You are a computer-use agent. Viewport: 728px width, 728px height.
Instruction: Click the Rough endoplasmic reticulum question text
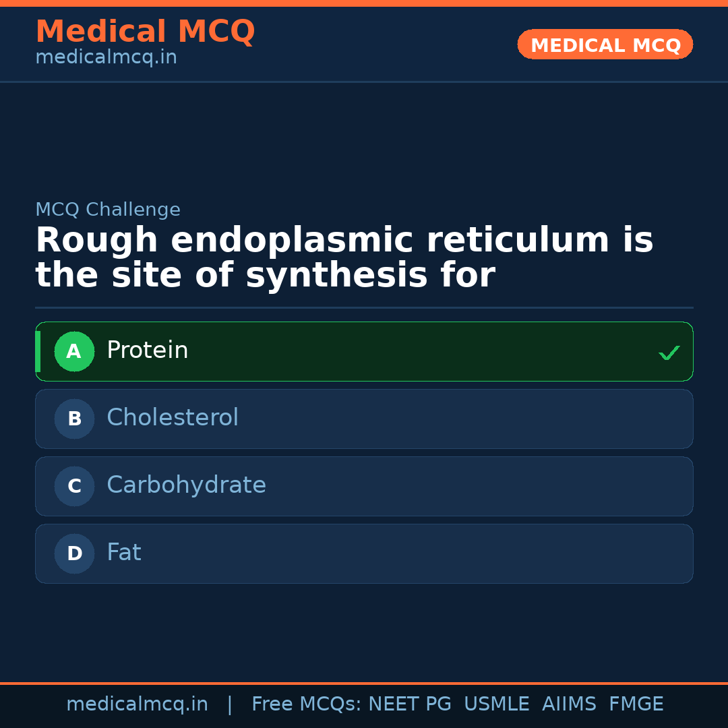pyautogui.click(x=344, y=258)
